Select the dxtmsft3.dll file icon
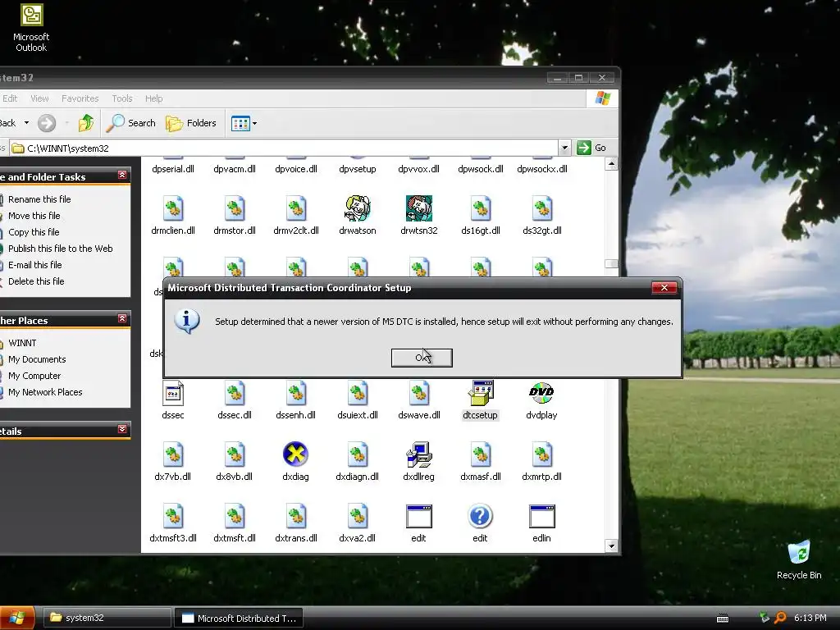840x630 pixels. (x=173, y=517)
